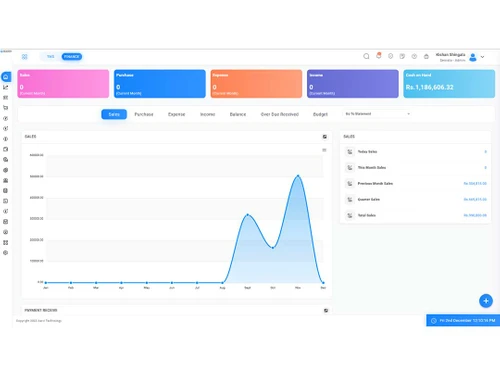The height and width of the screenshot is (375, 500).
Task: Click the This Month Sales row icon
Action: click(x=350, y=168)
